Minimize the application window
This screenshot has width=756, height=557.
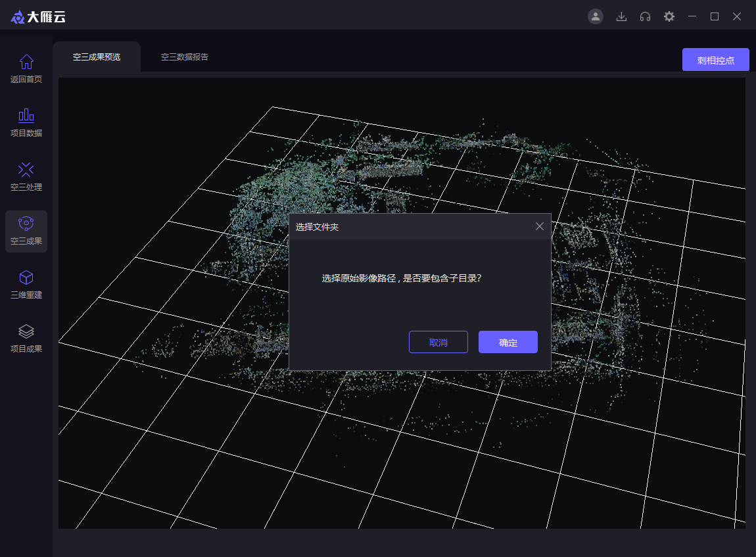tap(692, 16)
